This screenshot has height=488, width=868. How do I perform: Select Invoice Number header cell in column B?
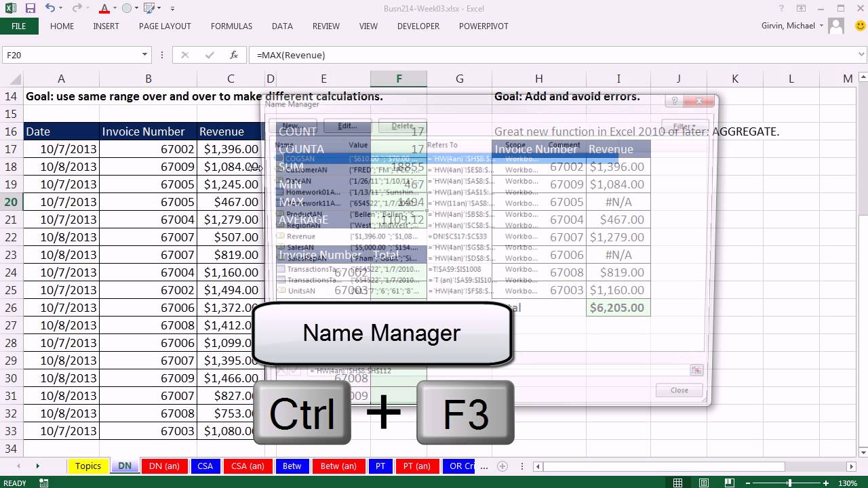coord(148,131)
